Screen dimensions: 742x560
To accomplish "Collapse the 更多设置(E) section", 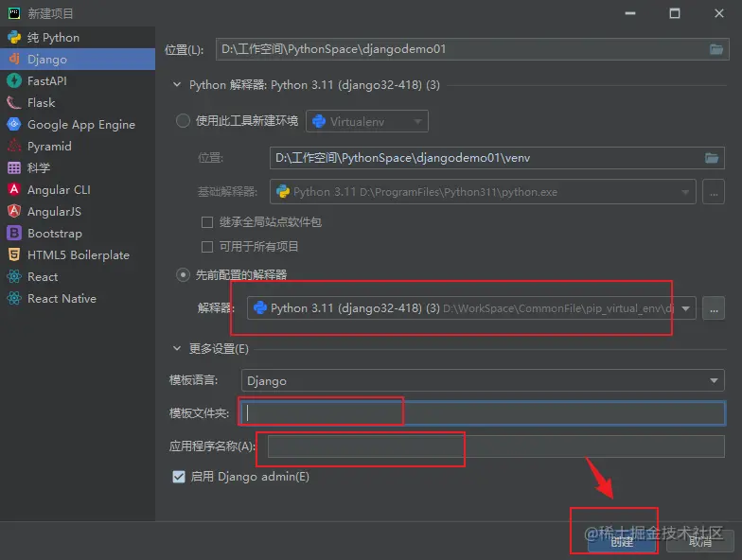I will [177, 348].
